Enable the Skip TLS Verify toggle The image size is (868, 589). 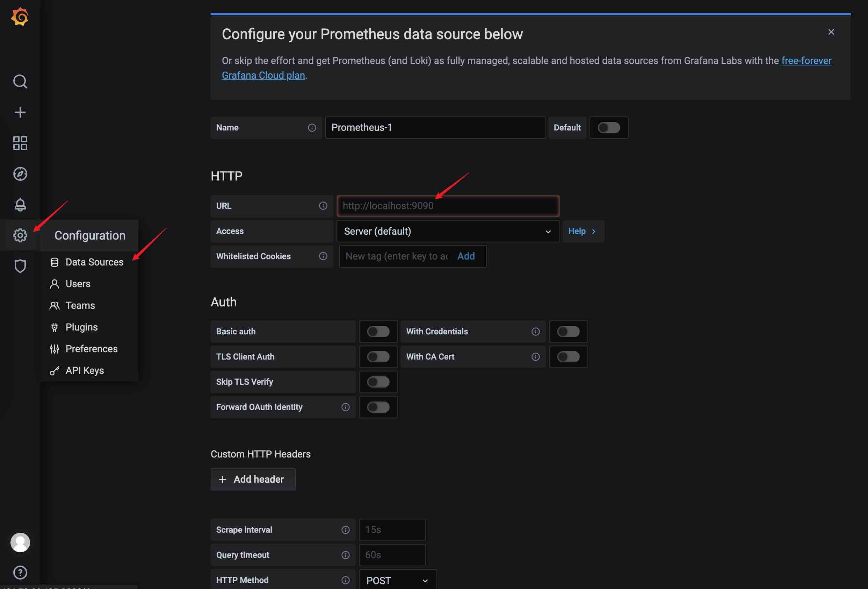tap(378, 382)
